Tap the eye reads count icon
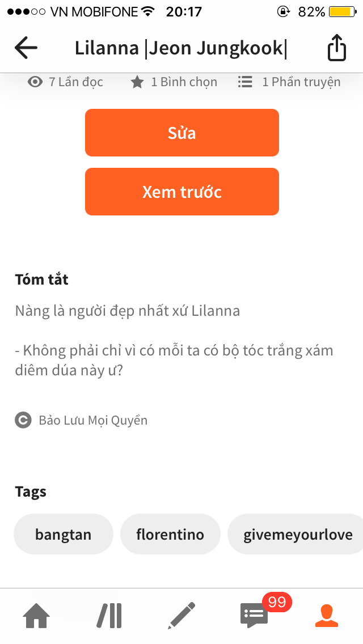This screenshot has height=644, width=363. 35,82
